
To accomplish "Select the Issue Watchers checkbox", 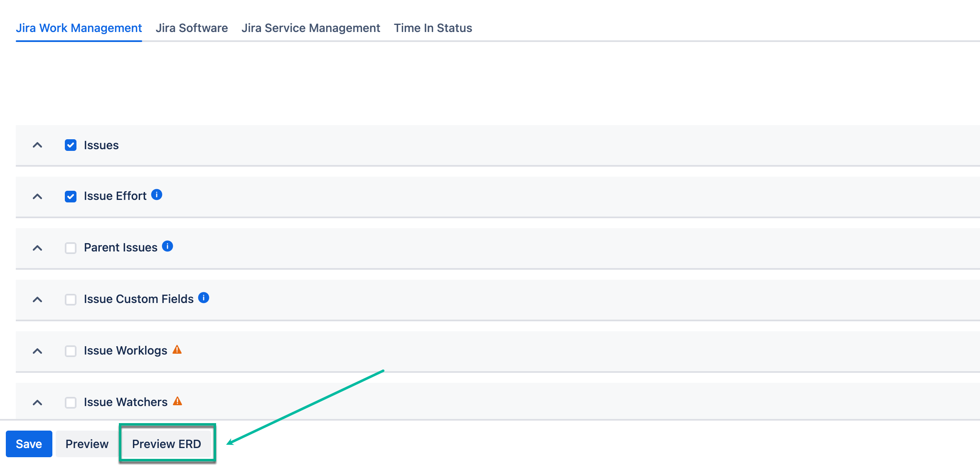I will [x=71, y=403].
